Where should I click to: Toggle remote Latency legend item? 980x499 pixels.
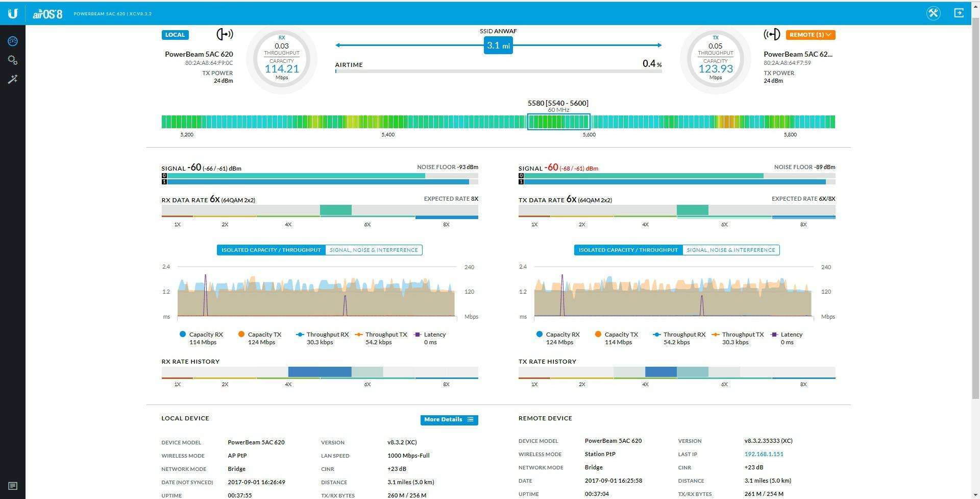click(787, 338)
